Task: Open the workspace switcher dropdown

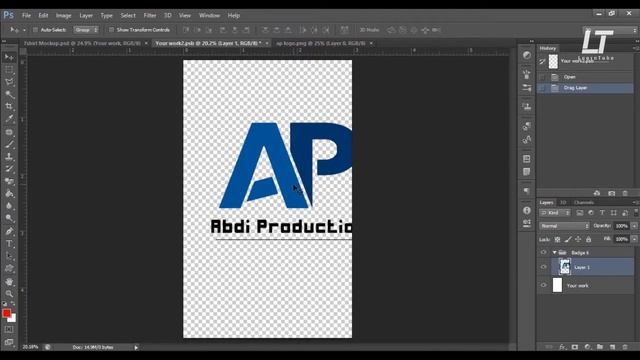Action: [x=610, y=30]
